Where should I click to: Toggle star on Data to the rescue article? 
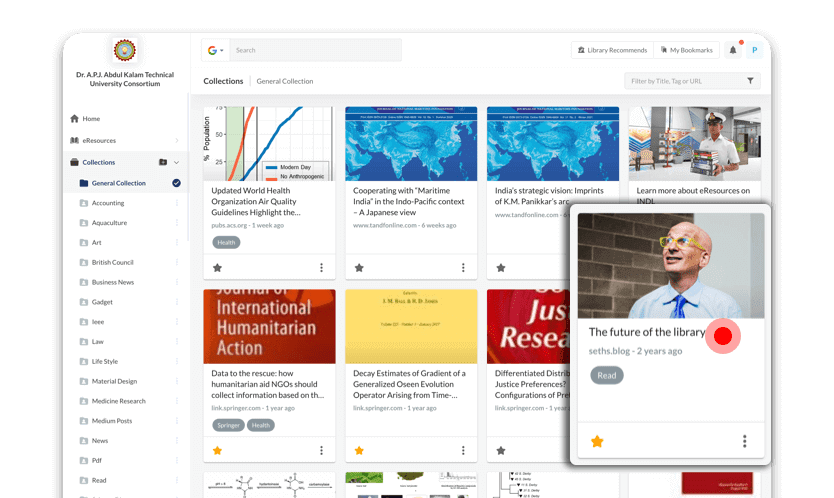click(217, 451)
